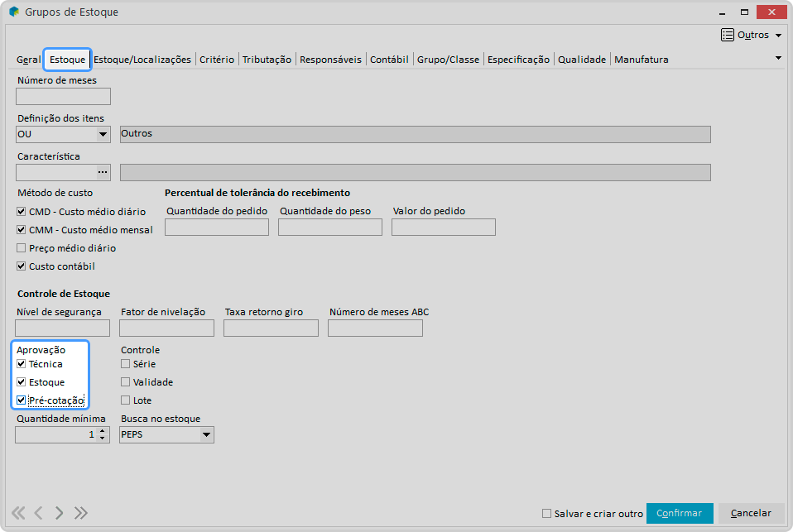Close the Grupos de Estoque window
793x532 pixels.
point(771,12)
